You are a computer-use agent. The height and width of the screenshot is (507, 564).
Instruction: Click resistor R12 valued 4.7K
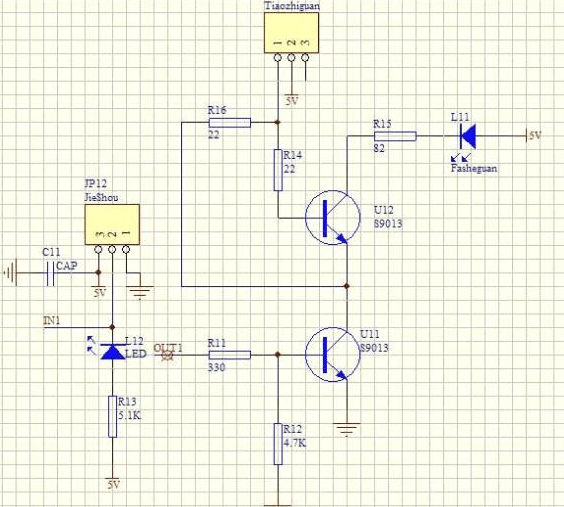tap(278, 444)
